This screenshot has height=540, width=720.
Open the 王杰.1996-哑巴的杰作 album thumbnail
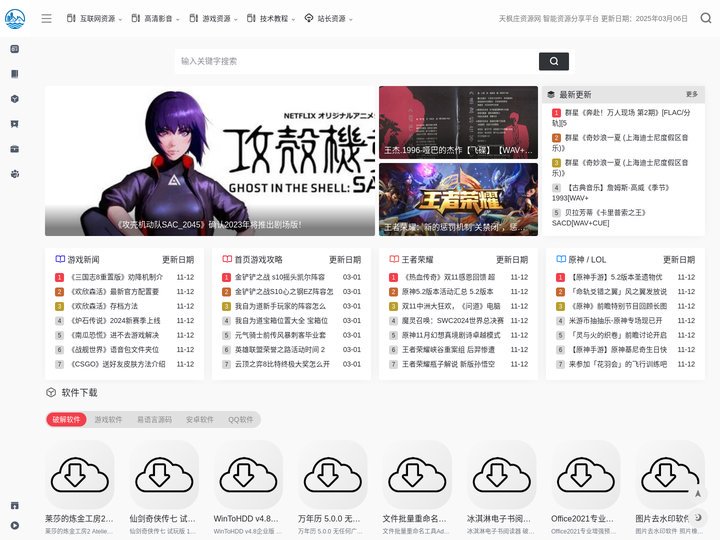click(458, 123)
